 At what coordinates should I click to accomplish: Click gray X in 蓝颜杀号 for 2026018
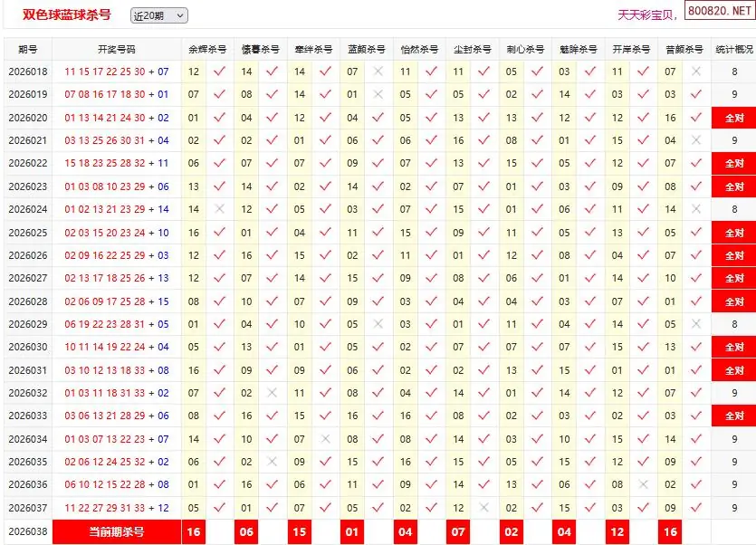click(378, 72)
